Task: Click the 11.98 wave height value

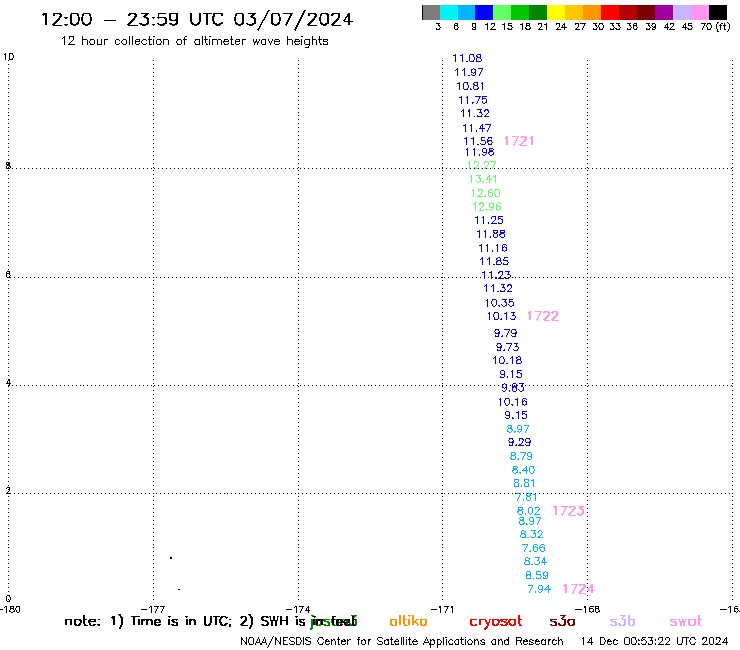Action: [x=479, y=152]
